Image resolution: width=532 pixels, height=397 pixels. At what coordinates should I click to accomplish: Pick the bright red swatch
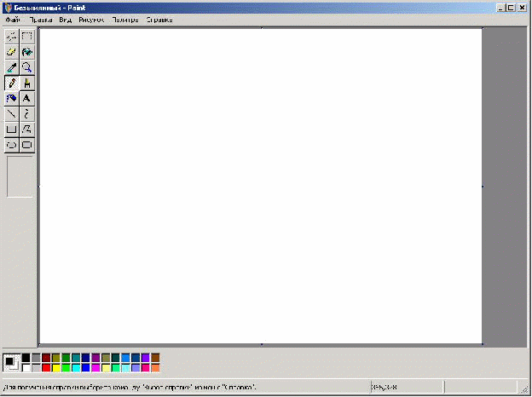click(x=46, y=368)
